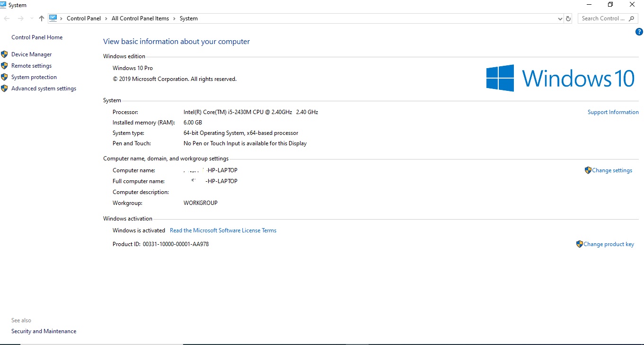Select Control Panel breadcrumb

pos(84,18)
